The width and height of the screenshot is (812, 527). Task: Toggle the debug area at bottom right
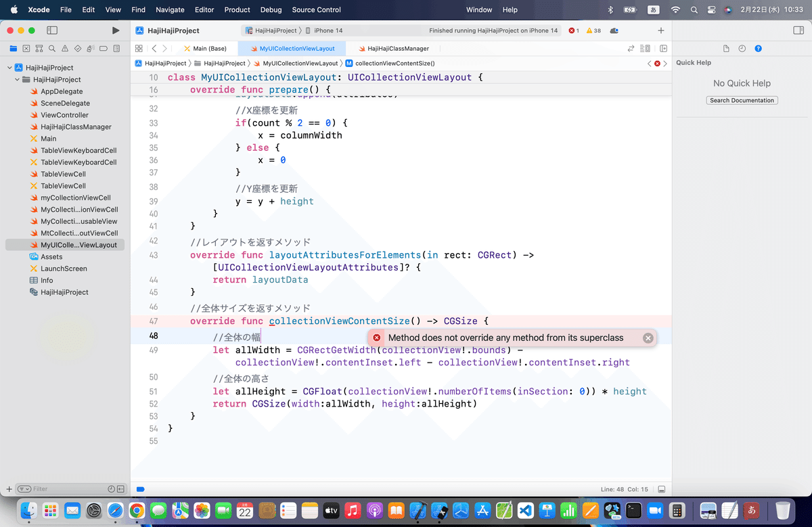point(662,488)
